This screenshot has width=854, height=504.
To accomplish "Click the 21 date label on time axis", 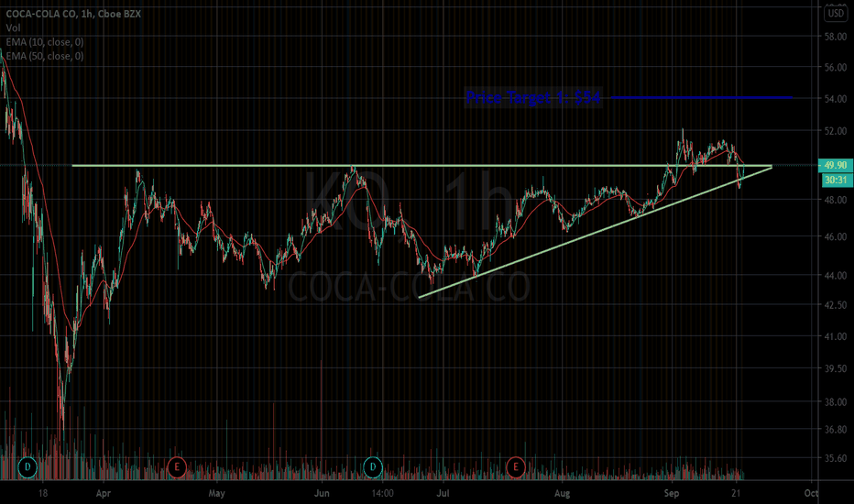I will 737,493.
